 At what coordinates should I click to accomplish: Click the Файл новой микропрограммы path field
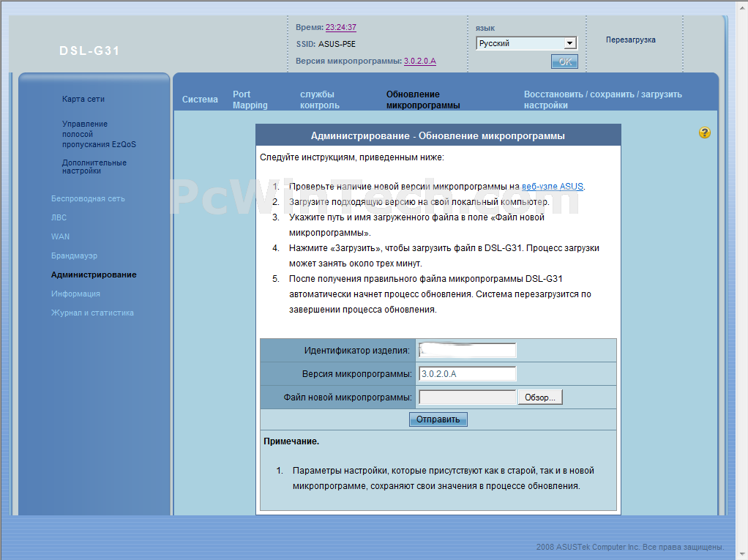467,397
